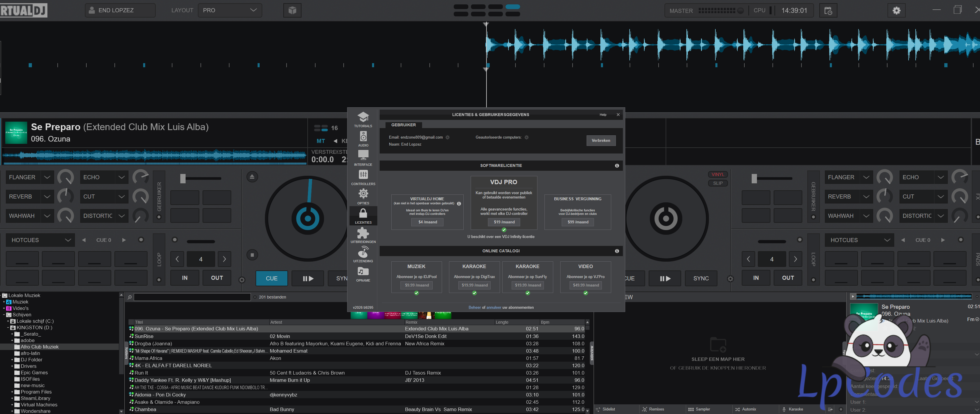The image size is (980, 414).
Task: Play or pause the right deck
Action: (665, 278)
